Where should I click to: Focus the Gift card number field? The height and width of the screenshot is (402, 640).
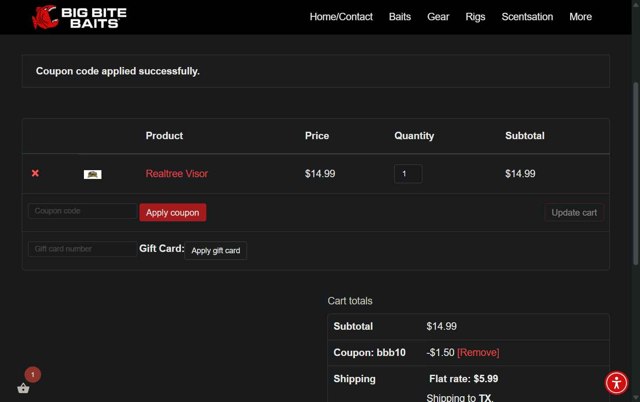82,249
